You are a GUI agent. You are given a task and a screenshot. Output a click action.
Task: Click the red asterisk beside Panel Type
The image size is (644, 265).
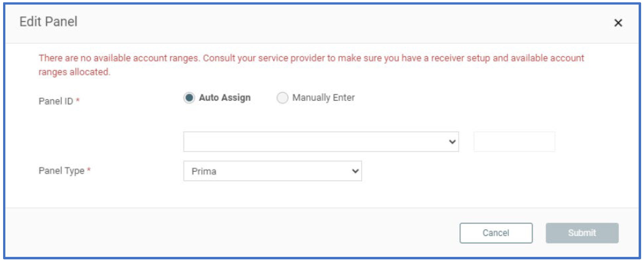pos(89,170)
